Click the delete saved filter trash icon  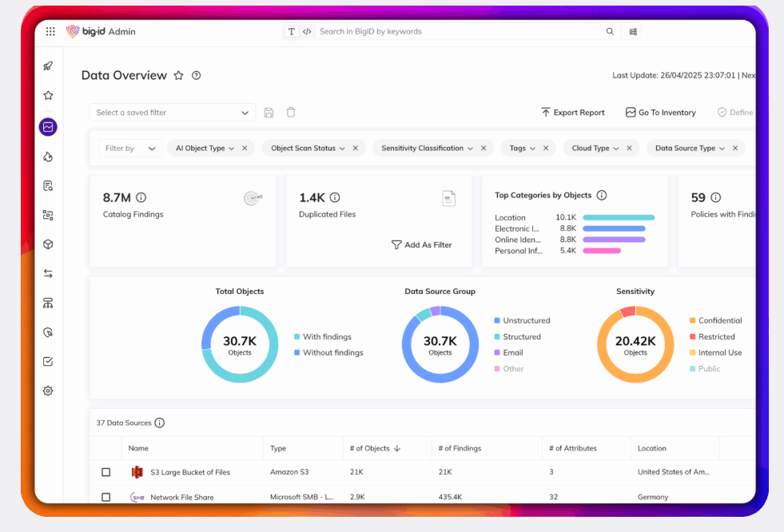[x=291, y=113]
